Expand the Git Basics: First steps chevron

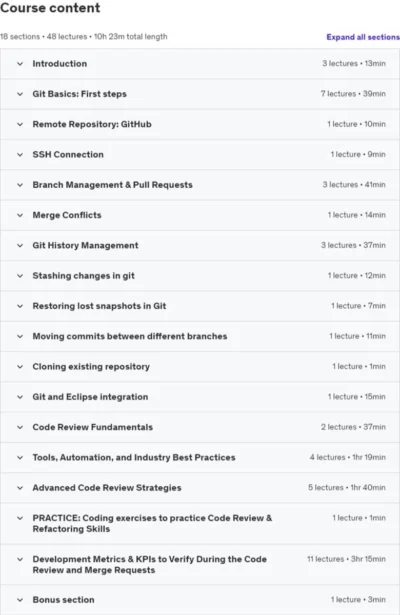[20, 94]
